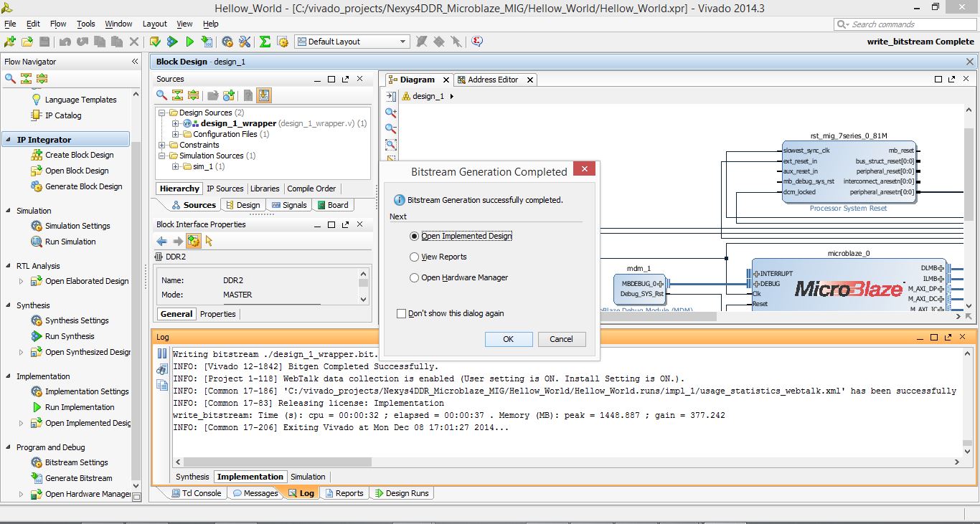Screen dimensions: 980x524
Task: Check Don't show this dialog again
Action: pyautogui.click(x=401, y=313)
